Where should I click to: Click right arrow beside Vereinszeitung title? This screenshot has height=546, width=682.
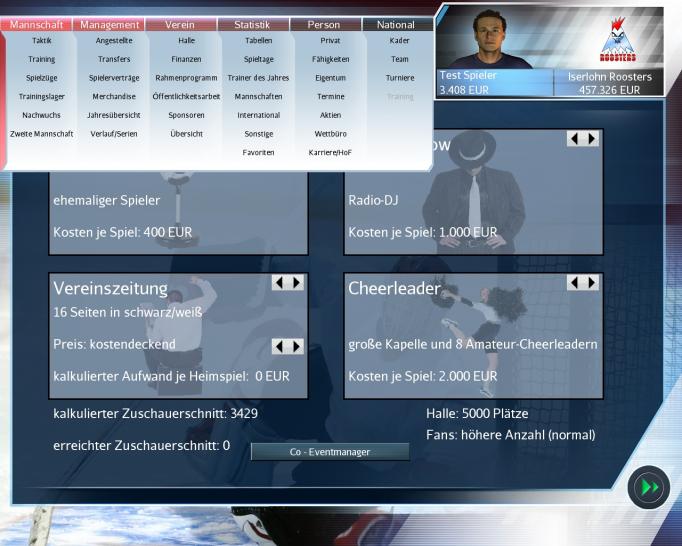pyautogui.click(x=296, y=283)
